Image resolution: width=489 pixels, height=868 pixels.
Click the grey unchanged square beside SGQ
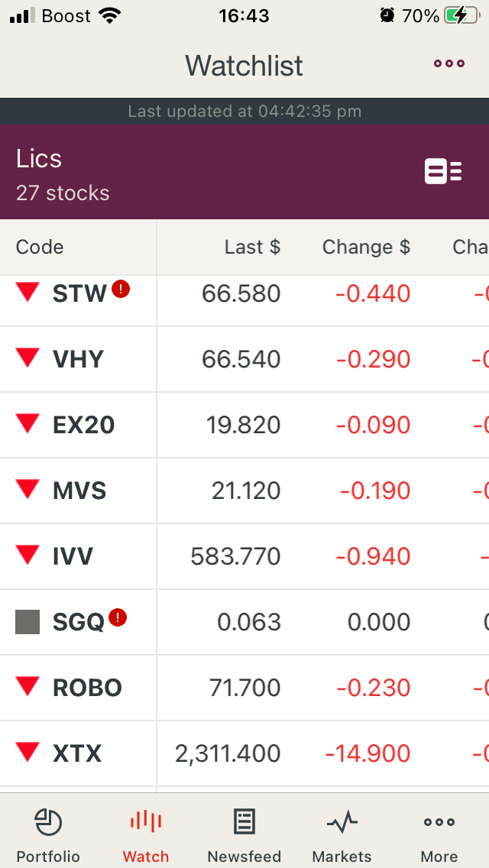click(28, 622)
